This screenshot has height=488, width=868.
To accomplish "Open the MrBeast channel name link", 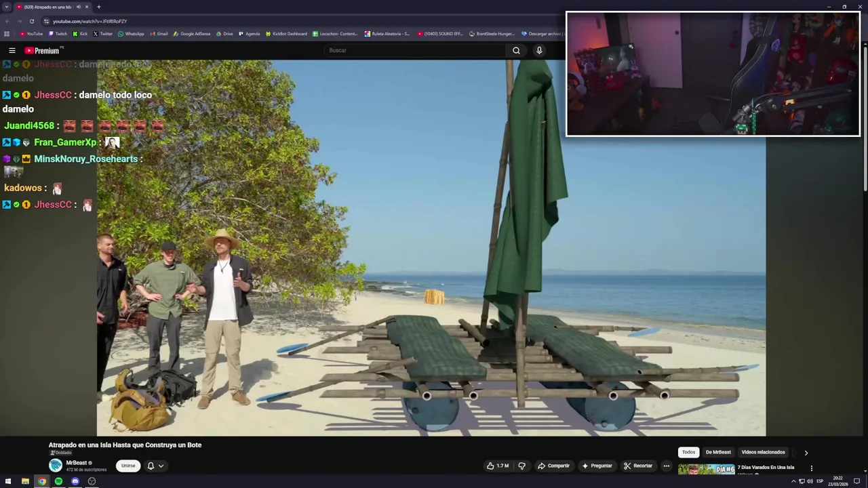I will pyautogui.click(x=76, y=463).
